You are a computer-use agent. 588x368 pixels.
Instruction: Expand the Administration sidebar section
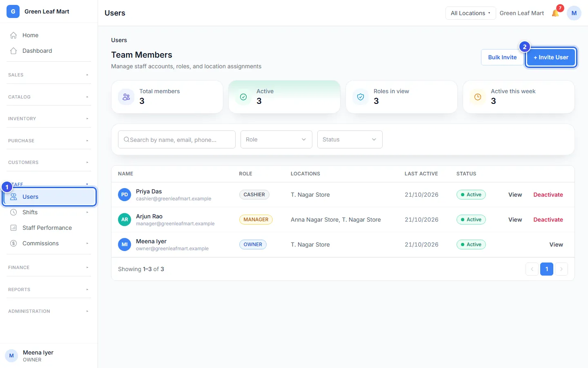pyautogui.click(x=49, y=311)
